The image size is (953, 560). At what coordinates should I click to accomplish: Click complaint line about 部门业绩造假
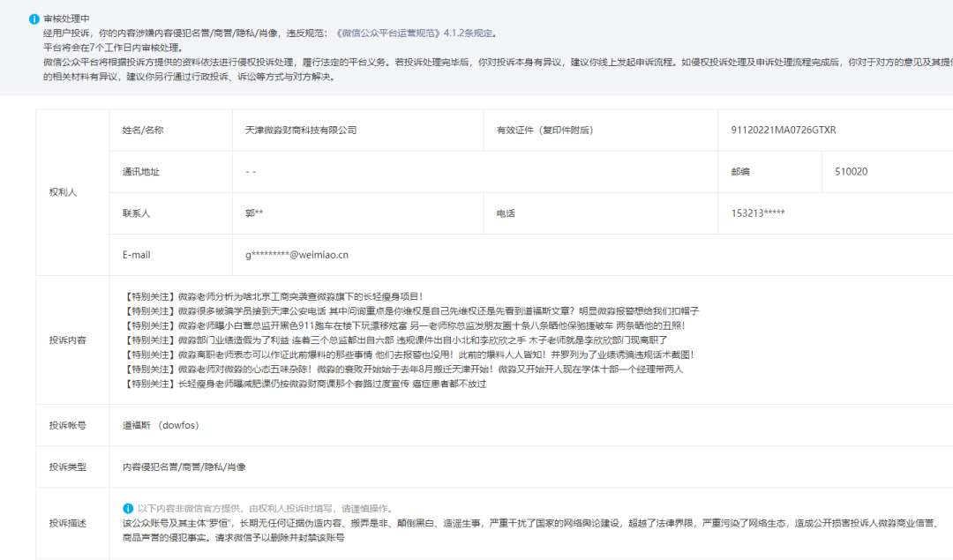coord(395,340)
